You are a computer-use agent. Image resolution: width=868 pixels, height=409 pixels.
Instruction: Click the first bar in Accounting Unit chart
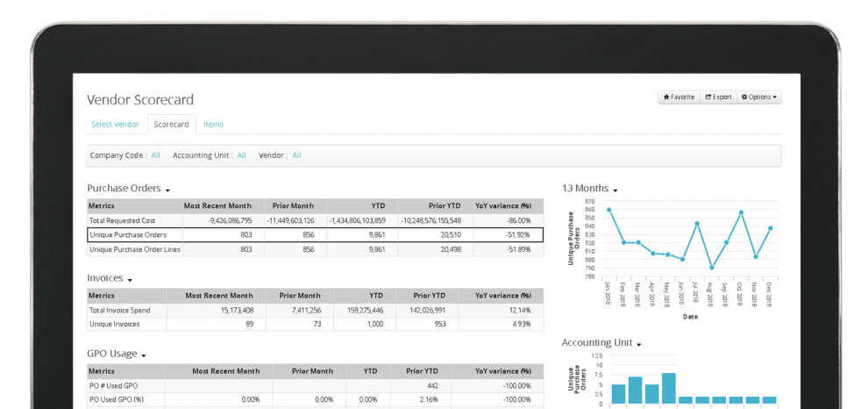click(x=619, y=394)
